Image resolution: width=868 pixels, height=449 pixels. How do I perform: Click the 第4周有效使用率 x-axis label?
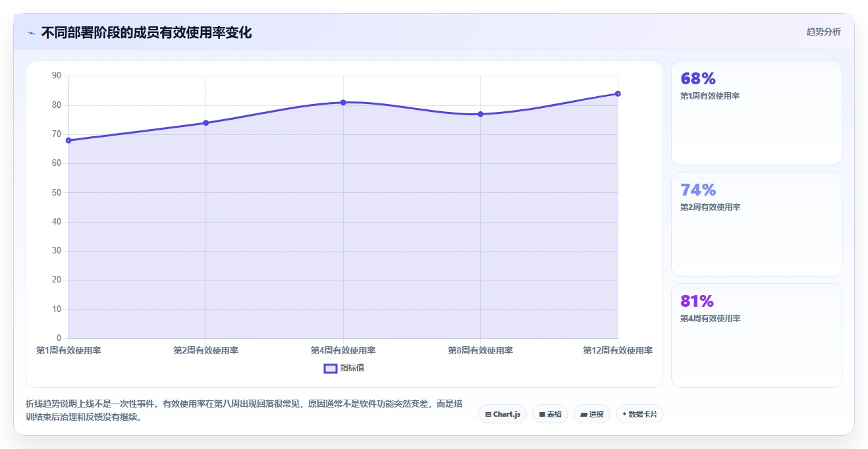pos(343,351)
